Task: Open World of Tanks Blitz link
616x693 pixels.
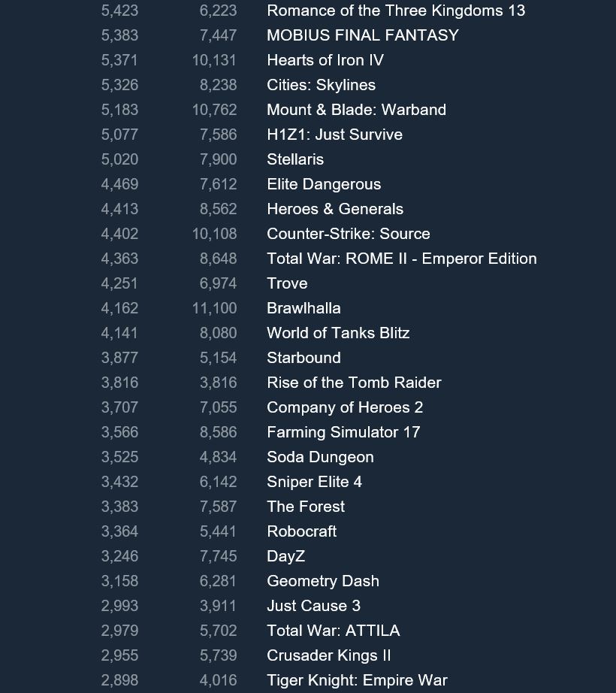Action: (338, 333)
